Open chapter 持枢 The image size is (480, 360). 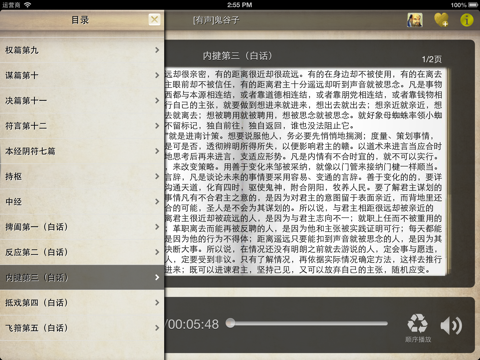click(82, 176)
